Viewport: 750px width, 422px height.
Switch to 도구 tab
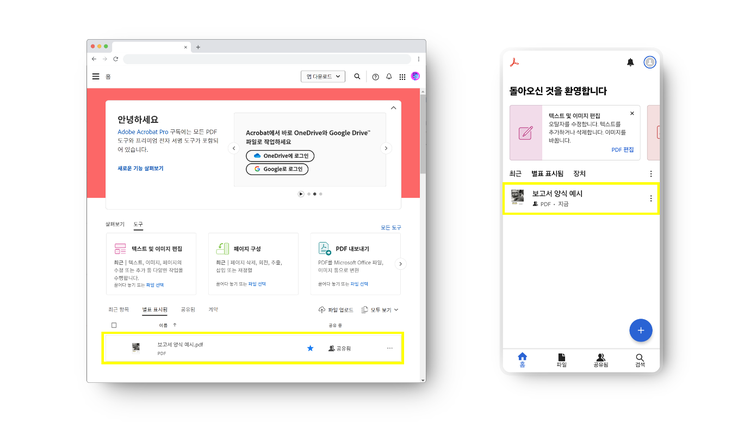[x=138, y=224]
